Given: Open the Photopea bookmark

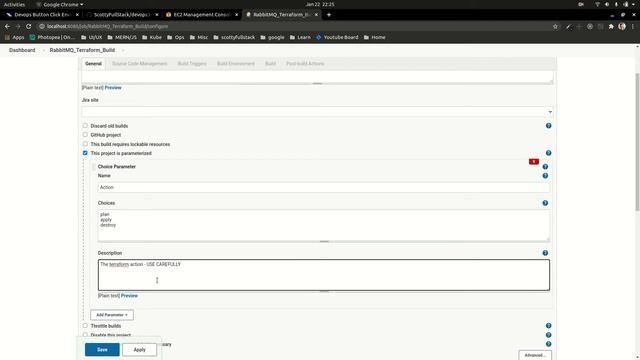Looking at the screenshot, I should (x=52, y=37).
